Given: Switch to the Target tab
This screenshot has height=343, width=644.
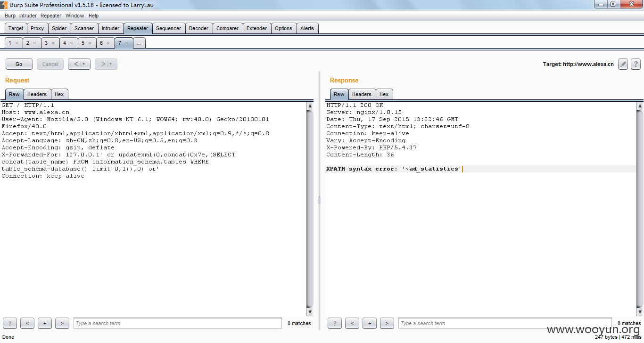Looking at the screenshot, I should click(x=16, y=28).
